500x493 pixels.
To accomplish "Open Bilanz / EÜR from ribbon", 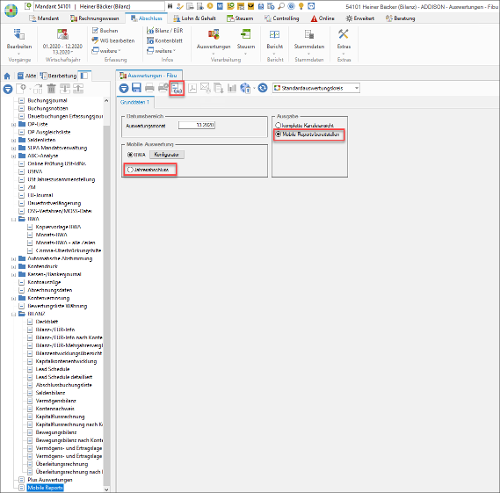I will (x=165, y=31).
